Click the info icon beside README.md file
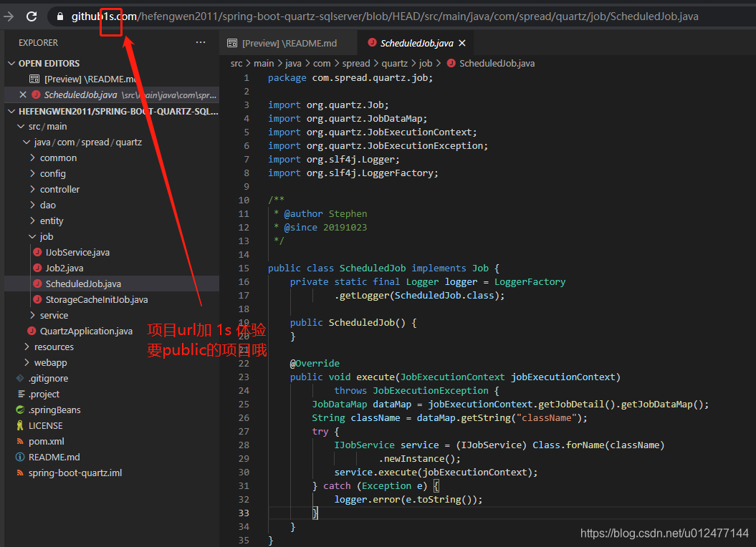This screenshot has width=756, height=547. 21,457
